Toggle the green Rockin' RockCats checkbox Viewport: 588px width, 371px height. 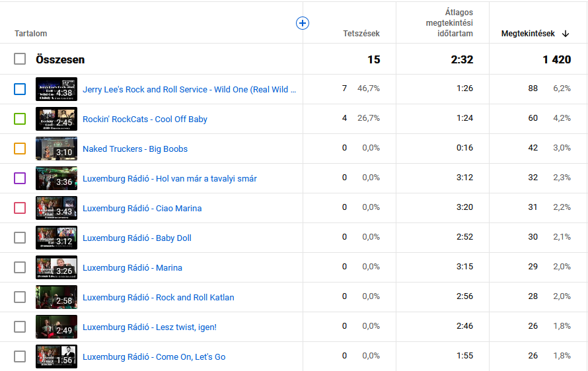coord(20,119)
